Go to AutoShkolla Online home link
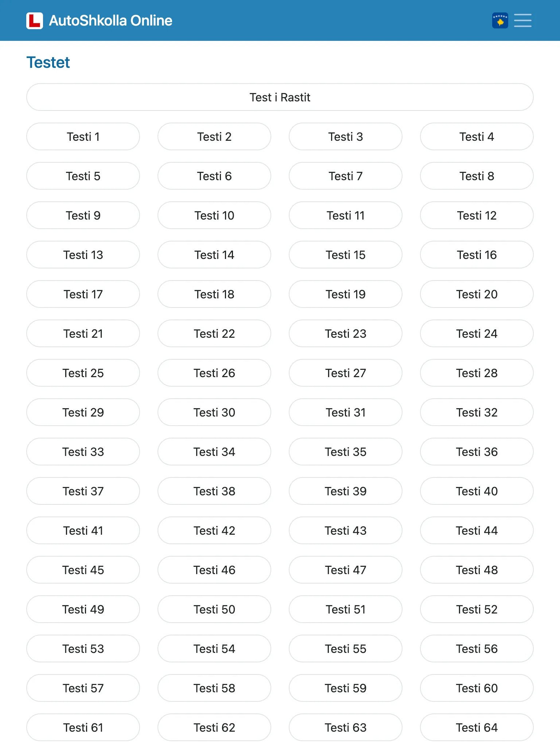The height and width of the screenshot is (747, 560). point(99,20)
